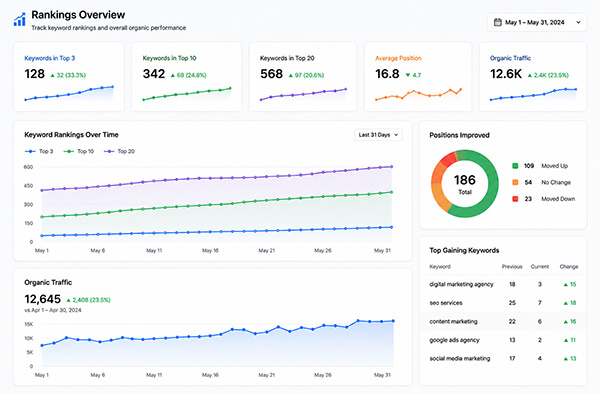600x394 pixels.
Task: Click the 186 Total donut chart center
Action: tap(465, 184)
